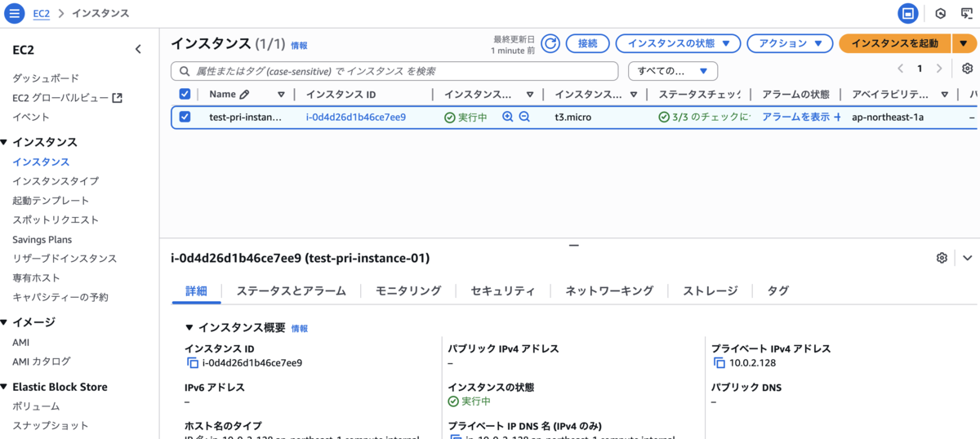This screenshot has height=439, width=980.
Task: Click the zoom-out filter icon
Action: click(x=524, y=117)
